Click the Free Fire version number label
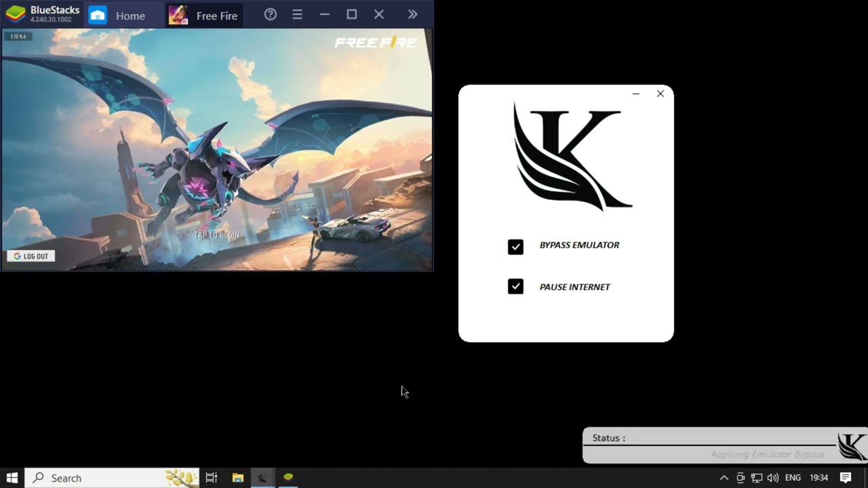 pyautogui.click(x=18, y=37)
